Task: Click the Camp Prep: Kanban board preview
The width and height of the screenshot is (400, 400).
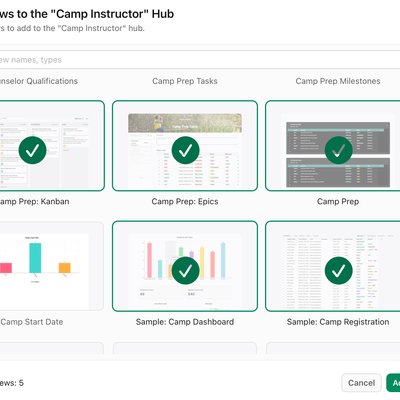Action: [52, 146]
